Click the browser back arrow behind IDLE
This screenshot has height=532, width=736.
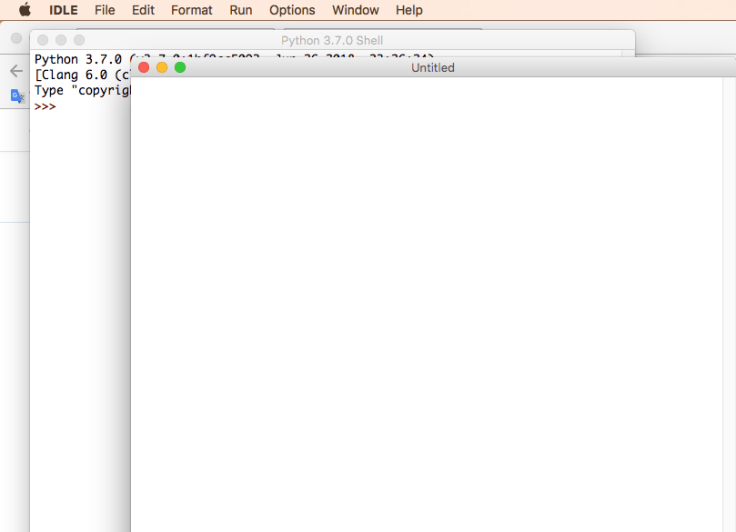[15, 71]
